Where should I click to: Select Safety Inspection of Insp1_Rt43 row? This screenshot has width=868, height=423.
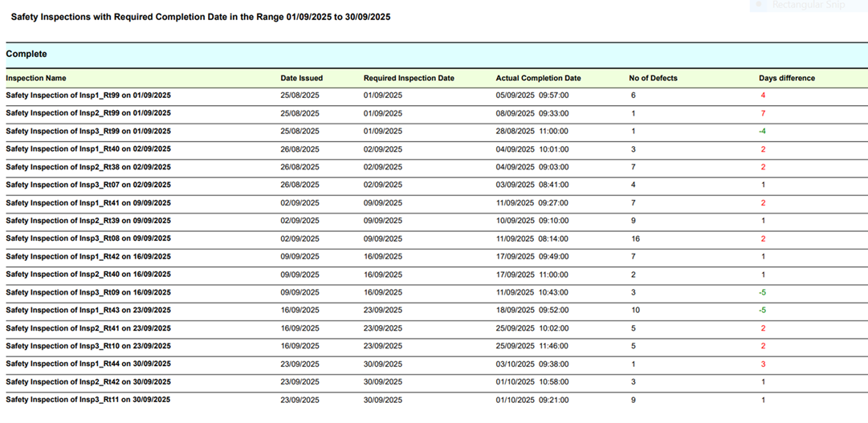pyautogui.click(x=88, y=311)
